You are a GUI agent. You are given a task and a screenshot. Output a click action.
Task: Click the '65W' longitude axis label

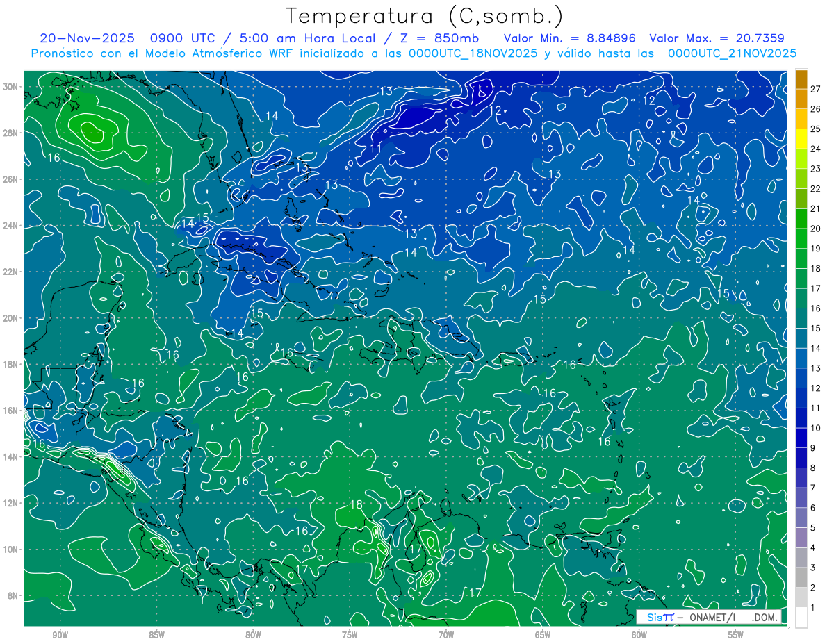pos(543,635)
